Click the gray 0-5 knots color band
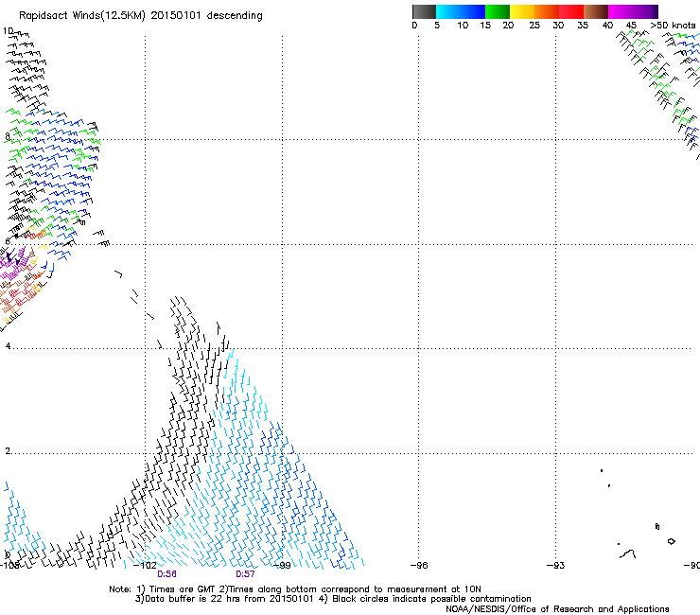 pos(424,11)
